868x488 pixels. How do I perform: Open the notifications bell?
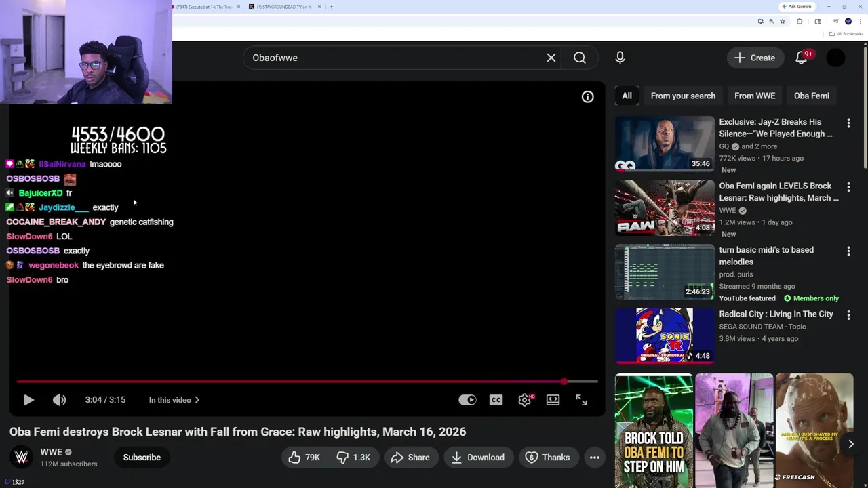click(802, 58)
